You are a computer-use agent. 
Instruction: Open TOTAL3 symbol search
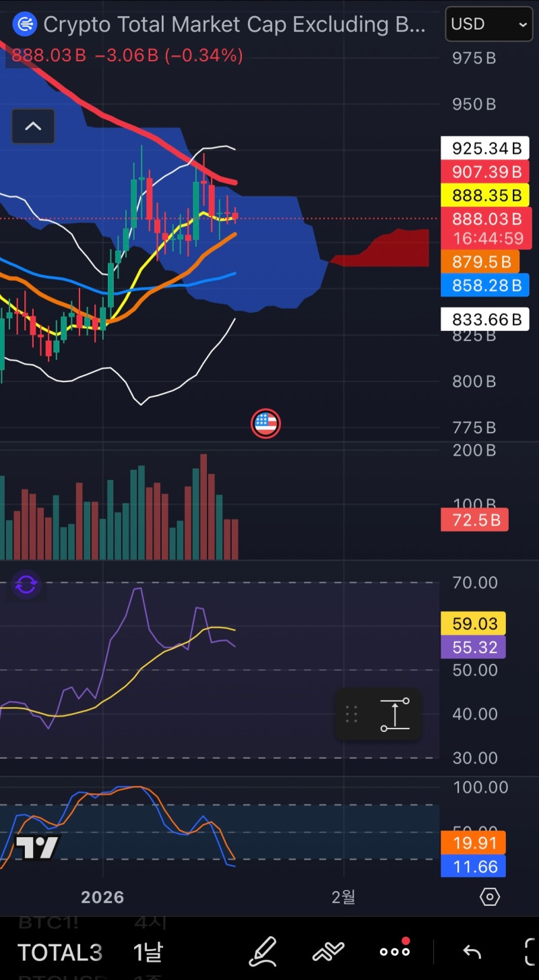[60, 952]
